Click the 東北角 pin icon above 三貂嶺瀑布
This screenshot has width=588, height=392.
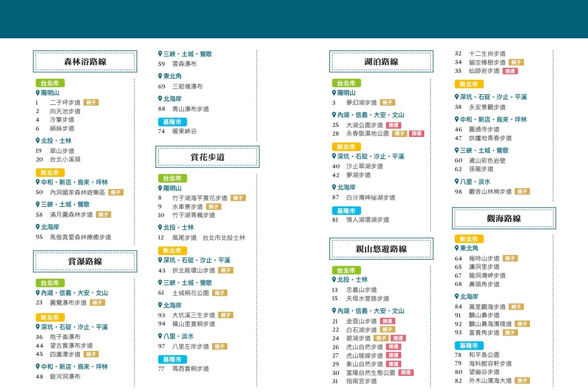click(160, 76)
